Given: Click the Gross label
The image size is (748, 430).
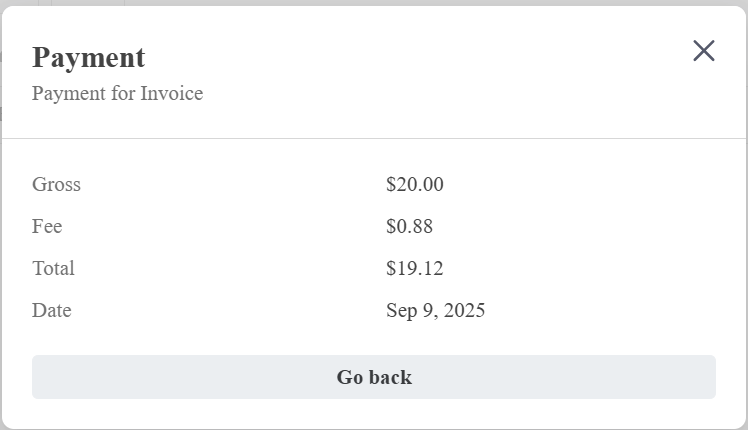Looking at the screenshot, I should [x=56, y=185].
